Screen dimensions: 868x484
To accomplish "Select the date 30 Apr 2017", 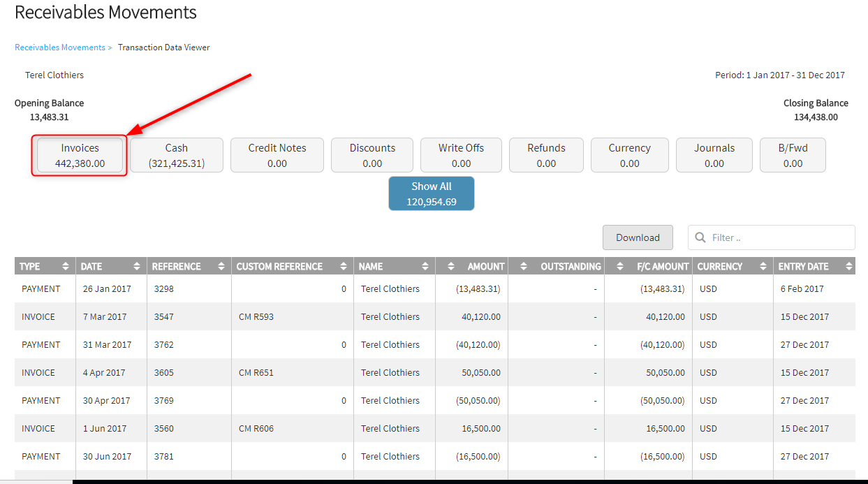I will 107,400.
